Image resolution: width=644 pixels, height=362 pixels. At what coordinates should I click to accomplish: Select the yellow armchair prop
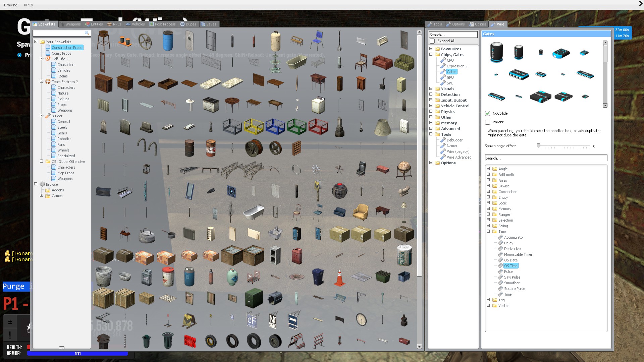tap(361, 212)
